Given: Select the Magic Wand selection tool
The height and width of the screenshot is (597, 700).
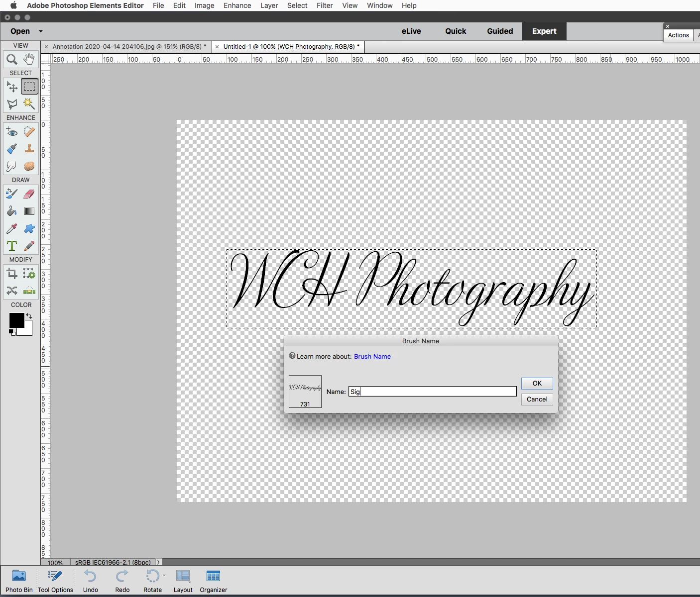Looking at the screenshot, I should coord(29,104).
